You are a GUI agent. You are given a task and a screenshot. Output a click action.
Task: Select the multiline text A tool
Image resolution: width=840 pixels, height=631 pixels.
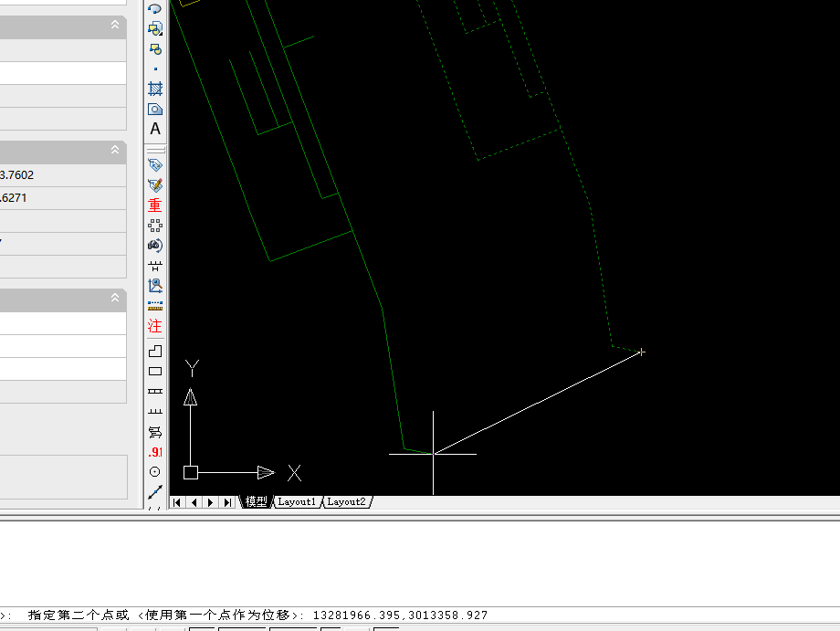click(x=155, y=129)
